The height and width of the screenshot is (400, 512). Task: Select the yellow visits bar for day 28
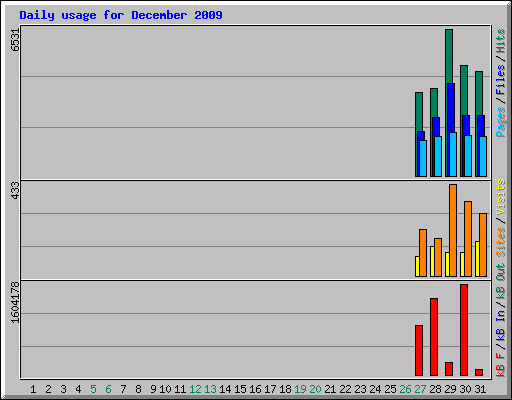[432, 261]
